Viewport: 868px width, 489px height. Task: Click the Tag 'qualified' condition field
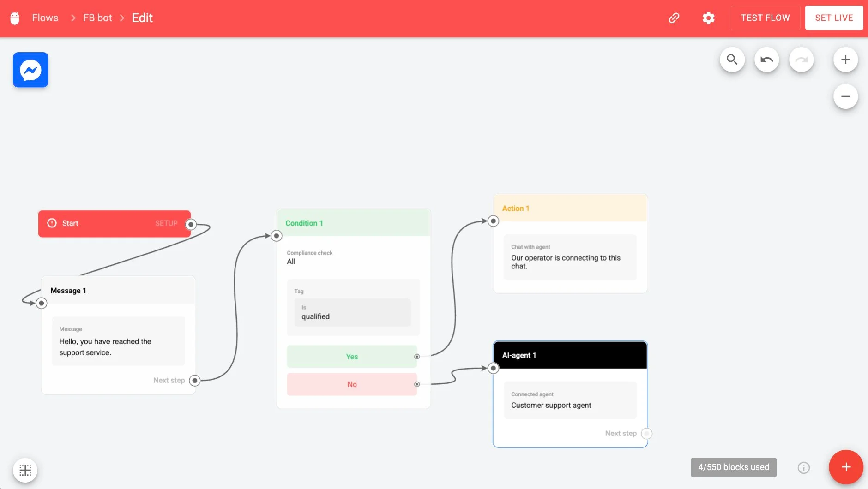tap(353, 312)
